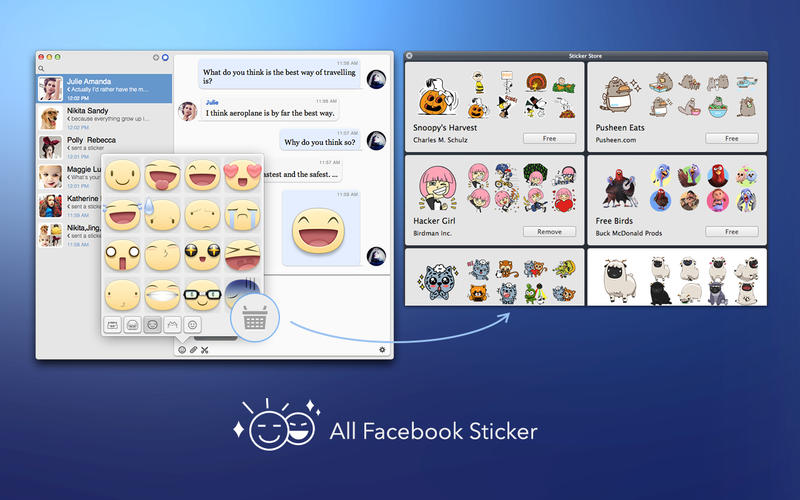The height and width of the screenshot is (500, 800).
Task: Click the search magnifier in the contacts list
Action: tap(41, 68)
